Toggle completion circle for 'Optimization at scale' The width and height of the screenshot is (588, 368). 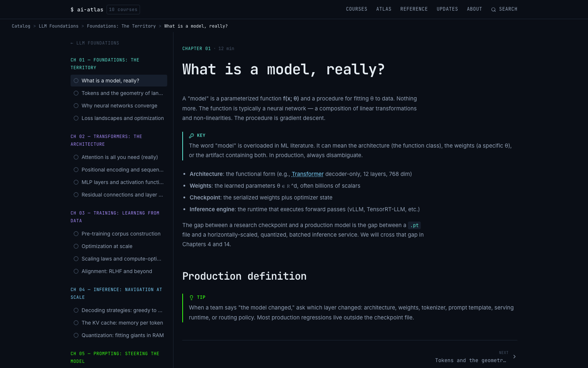click(76, 246)
